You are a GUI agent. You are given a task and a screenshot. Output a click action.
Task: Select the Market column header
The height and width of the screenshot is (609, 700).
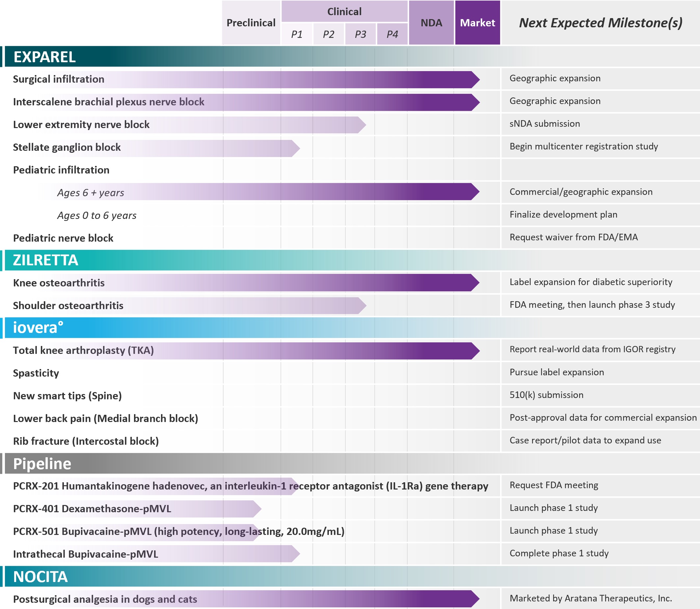[477, 23]
